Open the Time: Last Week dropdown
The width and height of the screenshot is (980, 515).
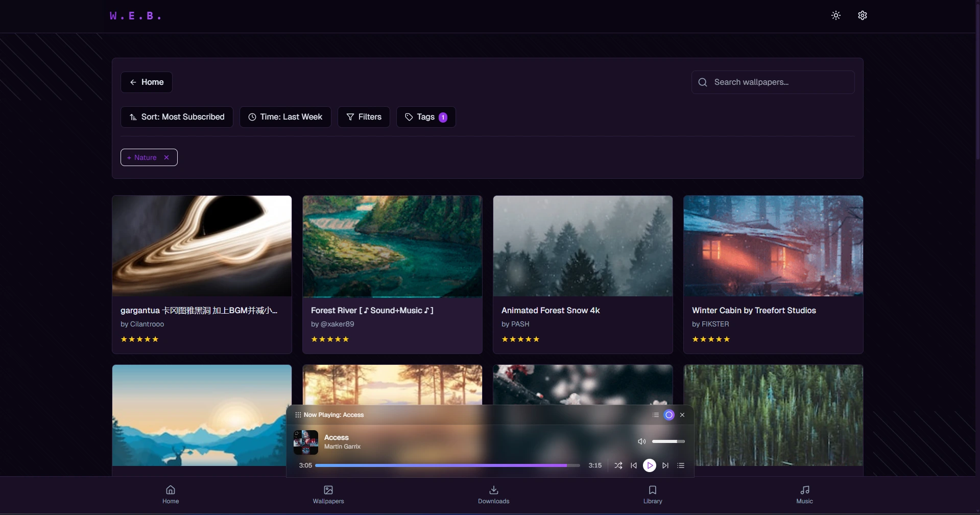[x=285, y=117]
